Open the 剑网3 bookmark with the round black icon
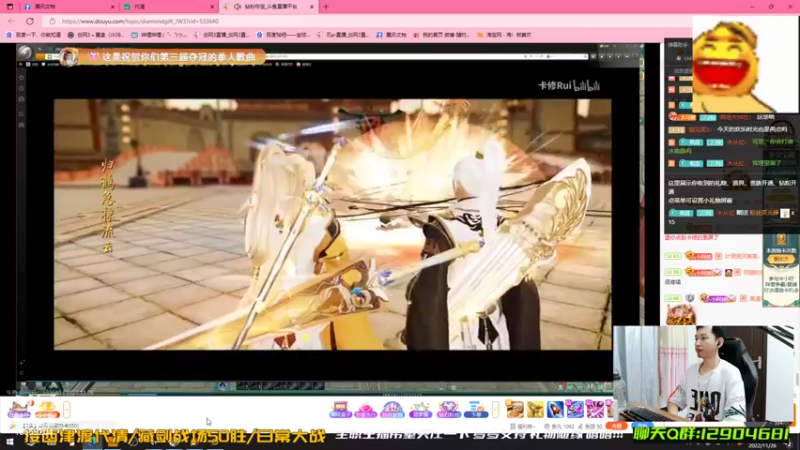This screenshot has height=450, width=800. 95,35
